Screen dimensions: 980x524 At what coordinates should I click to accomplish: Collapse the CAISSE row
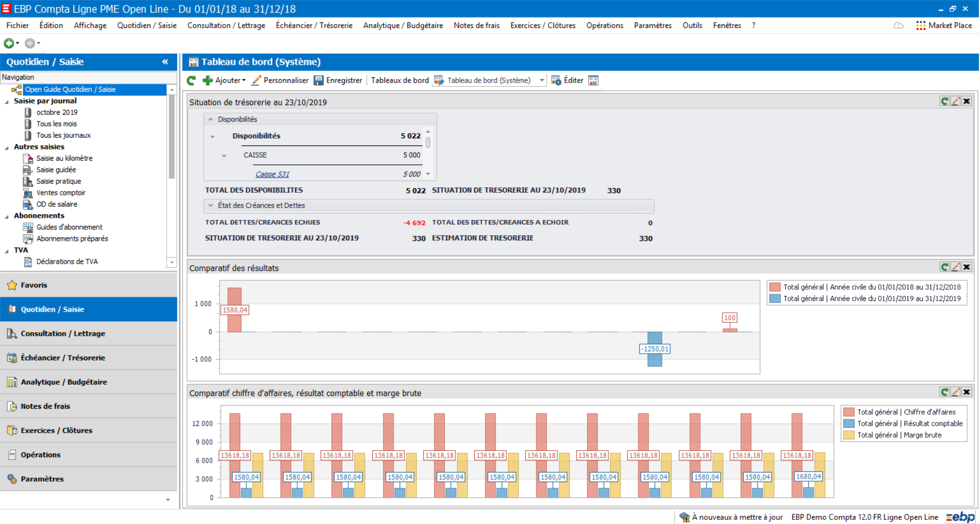224,156
